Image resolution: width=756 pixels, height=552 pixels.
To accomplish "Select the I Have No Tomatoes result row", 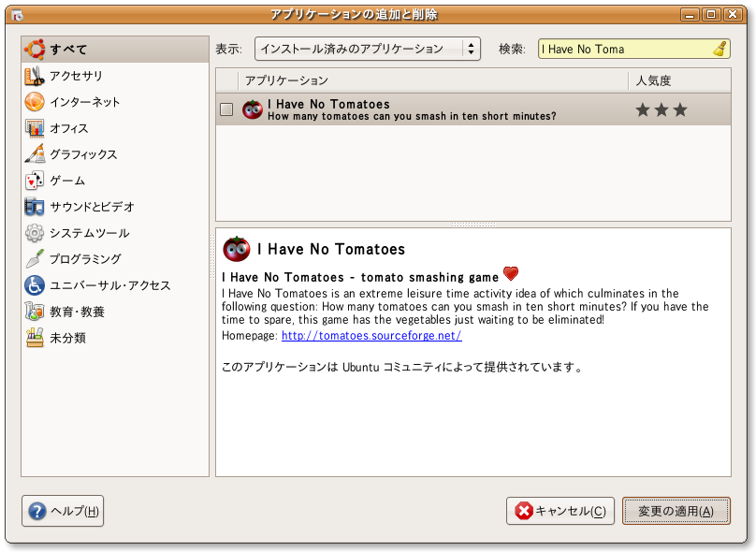I will pos(473,109).
